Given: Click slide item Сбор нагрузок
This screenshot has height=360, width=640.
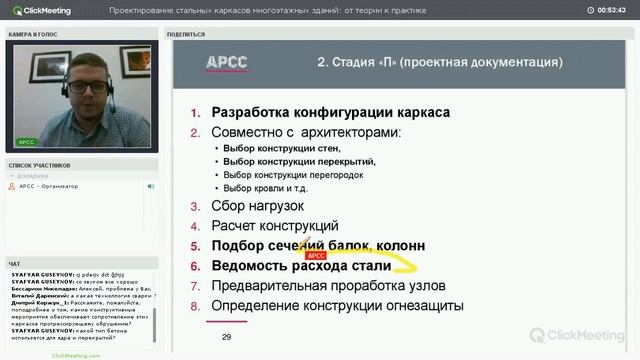Looking at the screenshot, I should [x=258, y=206].
